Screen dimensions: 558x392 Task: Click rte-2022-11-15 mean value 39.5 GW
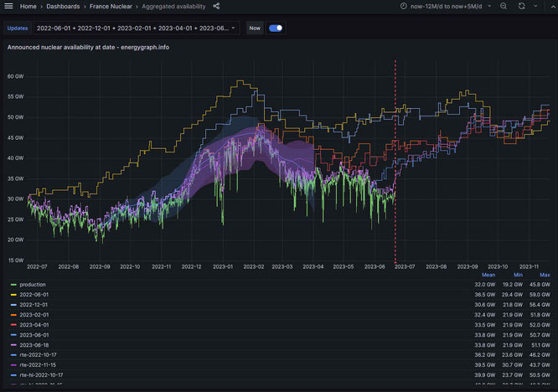(x=485, y=365)
